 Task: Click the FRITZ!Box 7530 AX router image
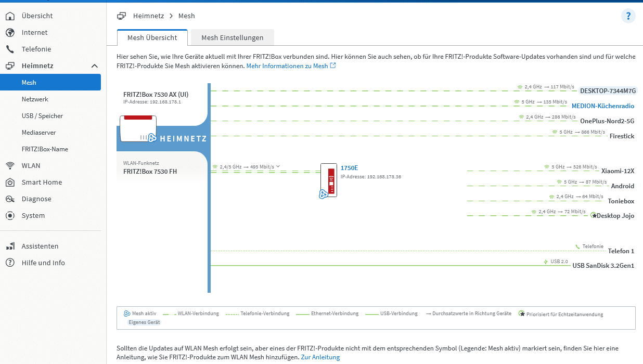[138, 128]
